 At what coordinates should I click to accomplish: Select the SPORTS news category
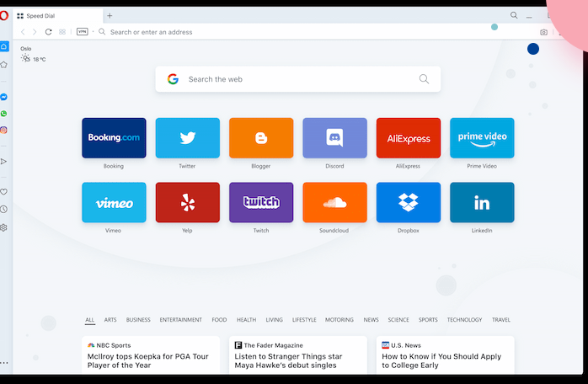click(428, 320)
